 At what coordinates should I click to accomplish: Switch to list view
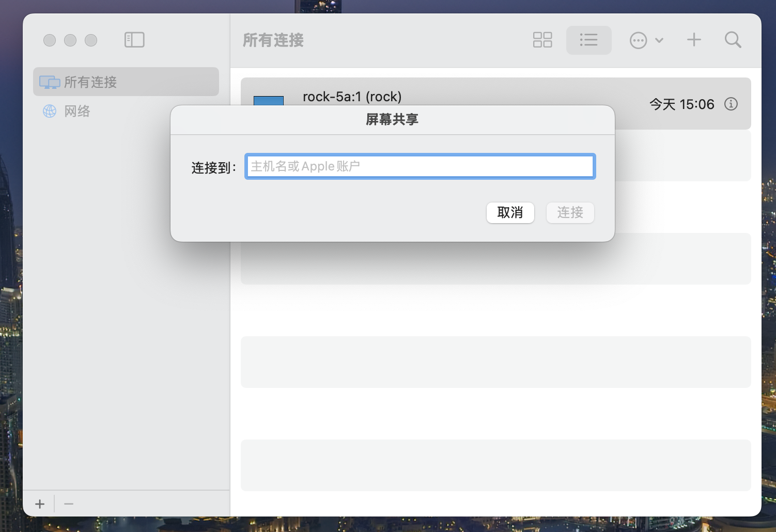pyautogui.click(x=588, y=40)
